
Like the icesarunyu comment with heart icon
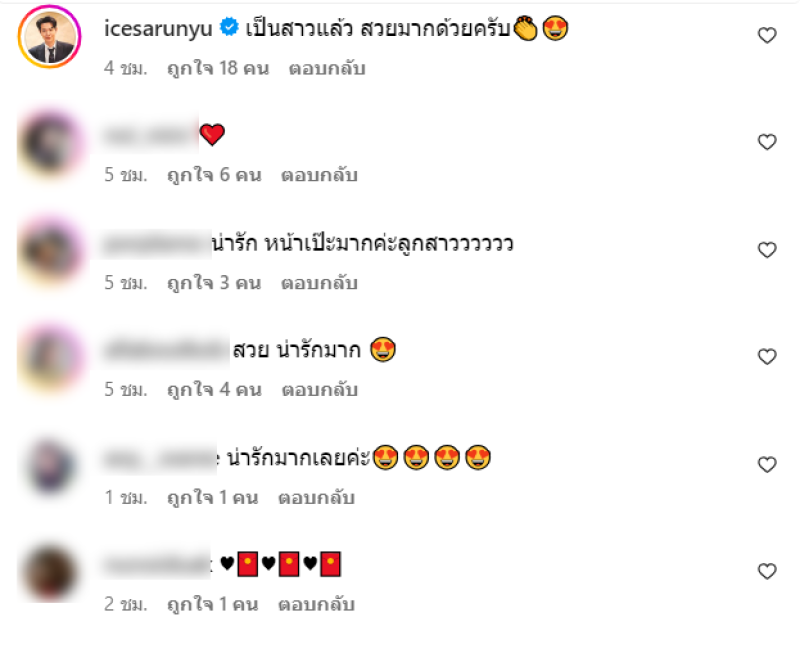[x=767, y=35]
